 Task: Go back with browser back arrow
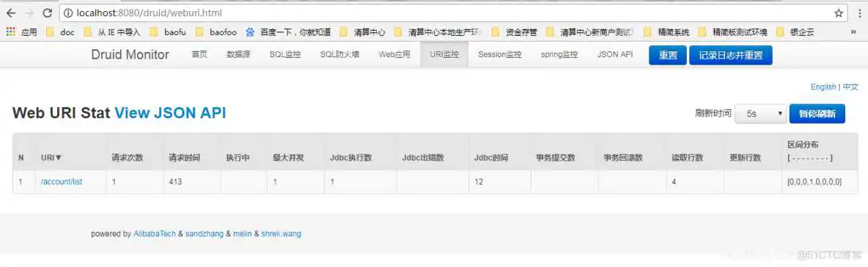(x=10, y=12)
